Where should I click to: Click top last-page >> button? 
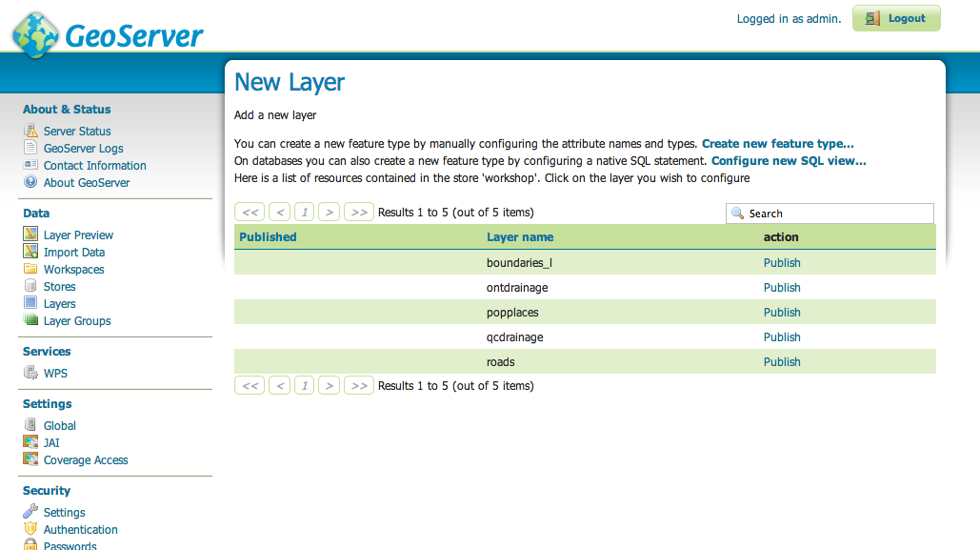[x=359, y=213]
